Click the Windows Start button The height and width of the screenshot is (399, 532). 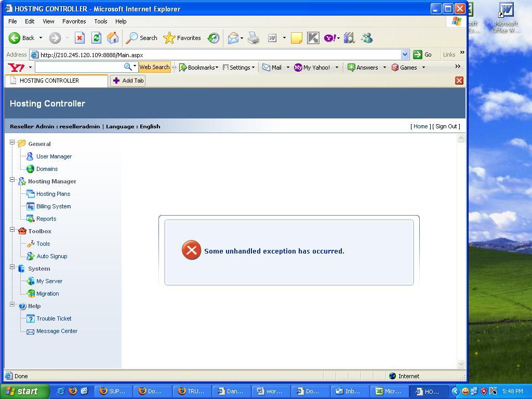[24, 391]
